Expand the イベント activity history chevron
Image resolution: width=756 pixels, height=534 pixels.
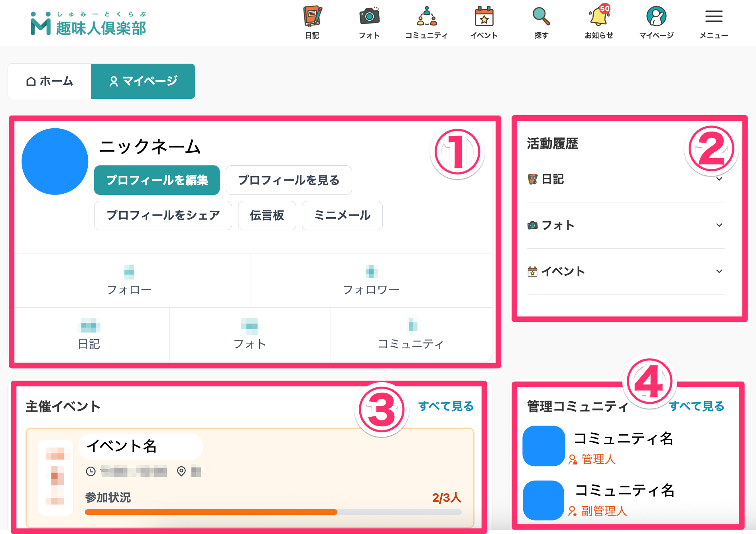click(719, 271)
